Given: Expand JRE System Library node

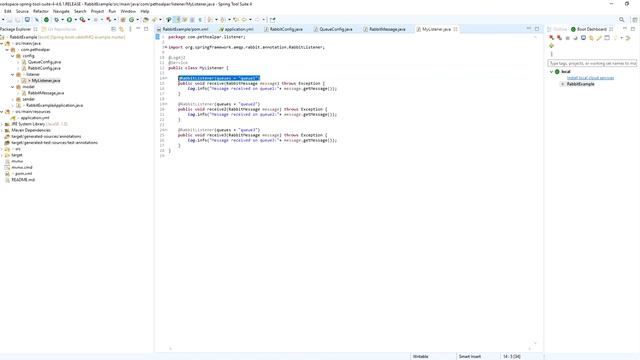Looking at the screenshot, I should coord(2,124).
